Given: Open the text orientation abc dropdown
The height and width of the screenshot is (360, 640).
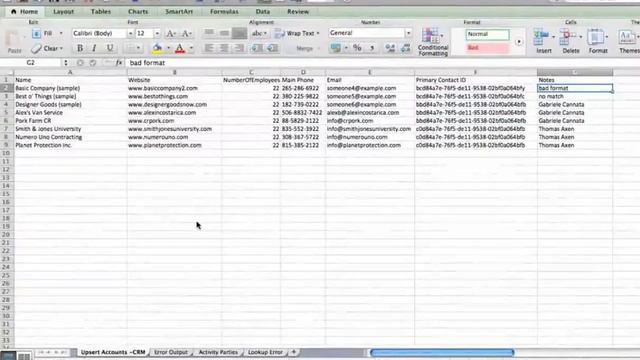Looking at the screenshot, I should pos(260,33).
